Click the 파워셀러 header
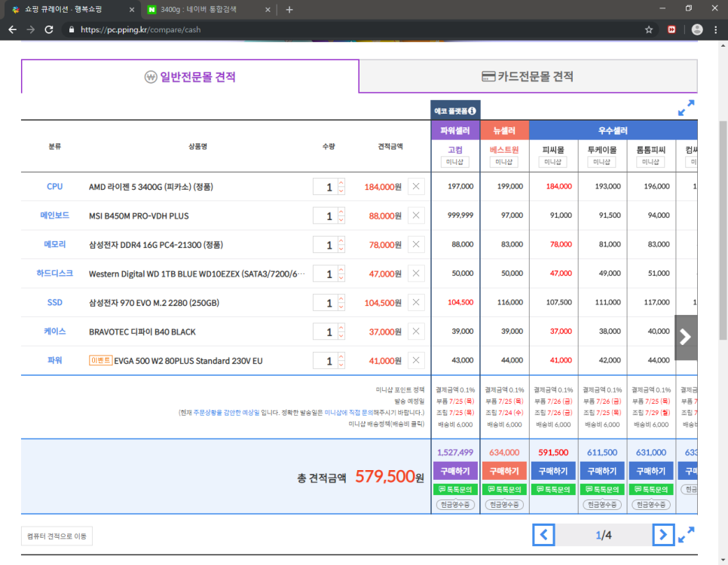Viewport: 728px width, 565px height. [455, 130]
